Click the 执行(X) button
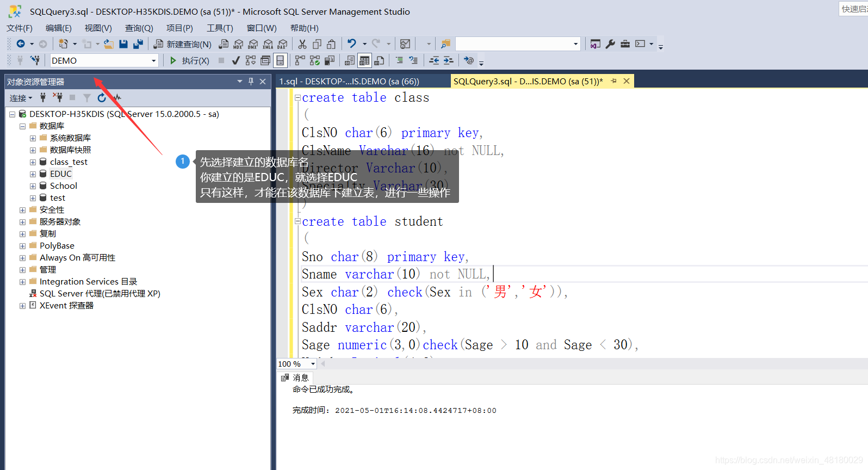This screenshot has width=868, height=470. (x=189, y=60)
